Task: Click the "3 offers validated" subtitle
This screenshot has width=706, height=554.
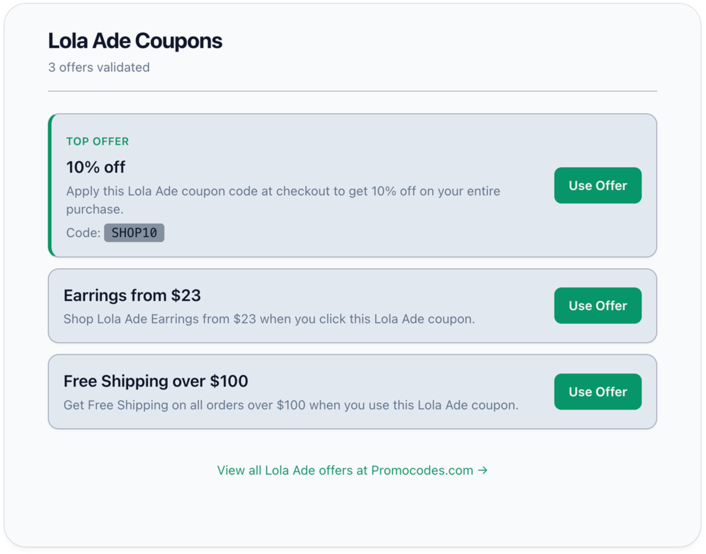Action: [99, 68]
